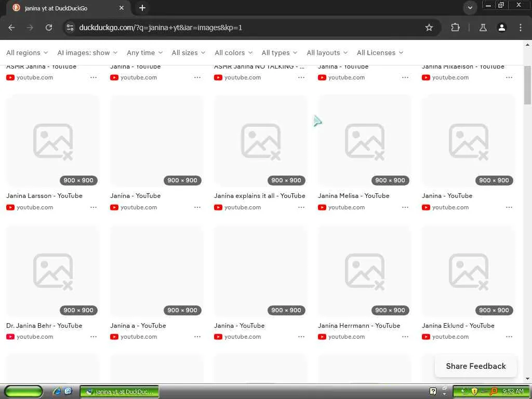View site information icon in address bar
Screen dimensions: 532x399
click(x=70, y=28)
